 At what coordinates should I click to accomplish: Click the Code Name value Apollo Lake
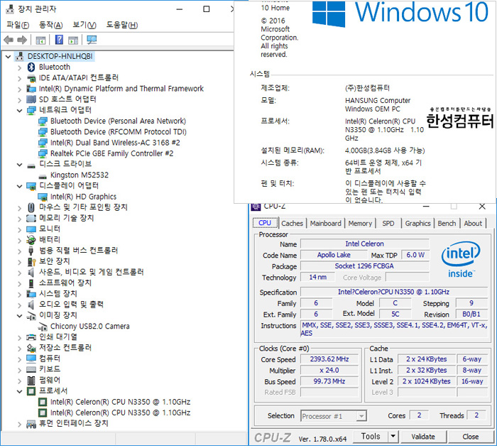pyautogui.click(x=334, y=255)
